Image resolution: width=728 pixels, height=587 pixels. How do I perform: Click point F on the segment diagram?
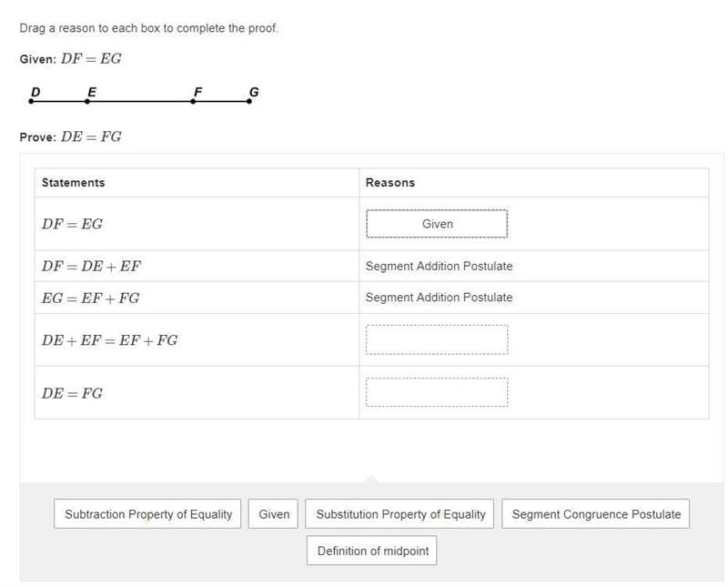[193, 101]
